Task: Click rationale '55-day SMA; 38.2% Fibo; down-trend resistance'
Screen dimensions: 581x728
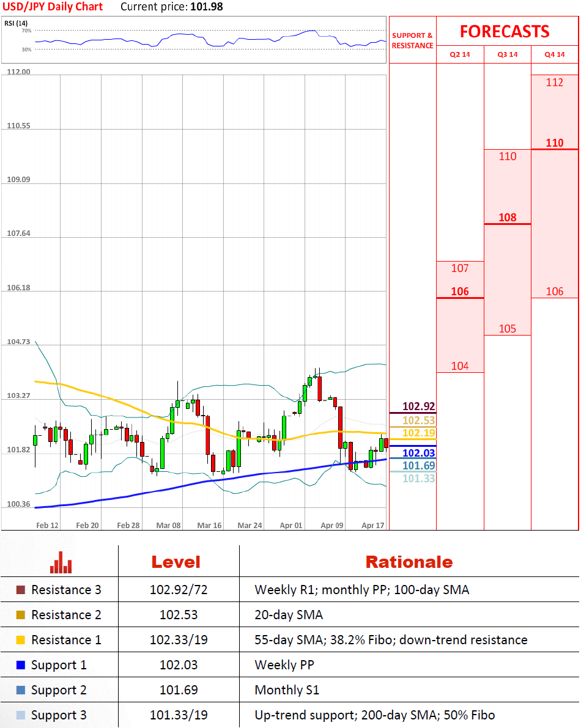Action: [391, 640]
